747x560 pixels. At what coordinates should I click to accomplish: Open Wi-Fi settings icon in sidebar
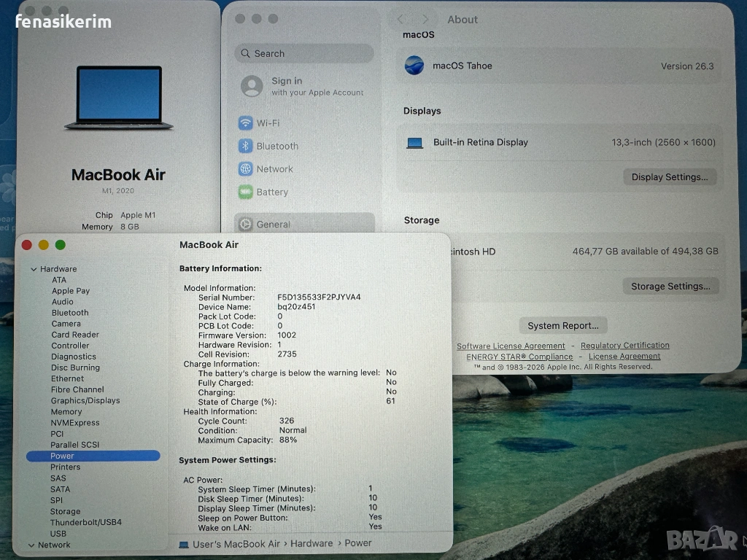(245, 122)
